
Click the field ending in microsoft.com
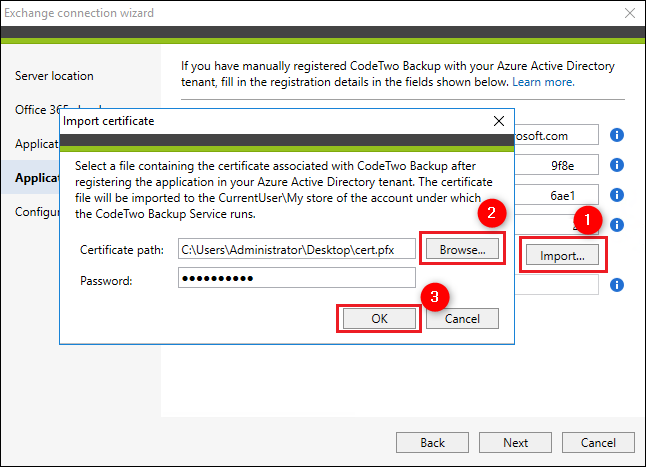pyautogui.click(x=557, y=135)
